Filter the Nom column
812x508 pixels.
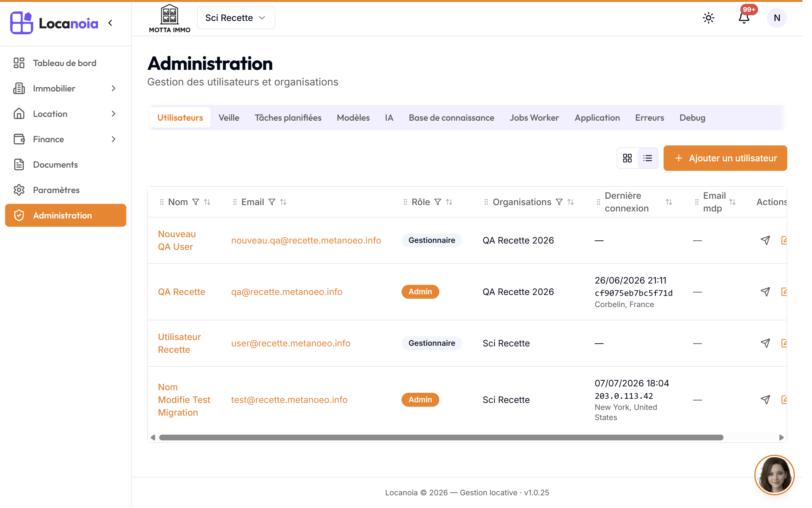tap(196, 202)
